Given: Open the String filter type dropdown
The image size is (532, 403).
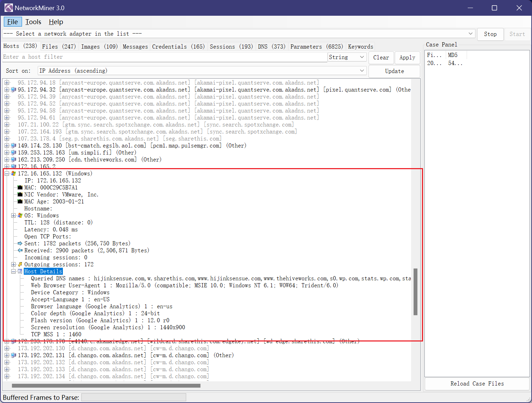Looking at the screenshot, I should click(362, 57).
